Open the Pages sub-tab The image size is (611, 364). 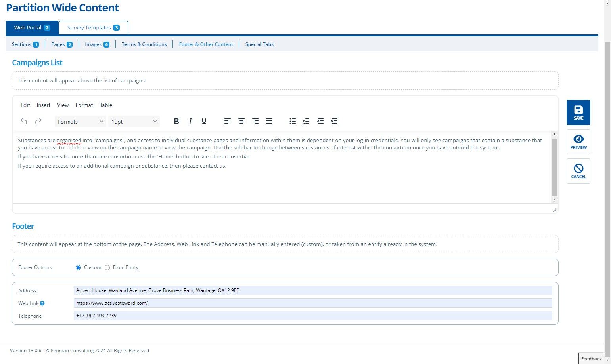tap(62, 44)
